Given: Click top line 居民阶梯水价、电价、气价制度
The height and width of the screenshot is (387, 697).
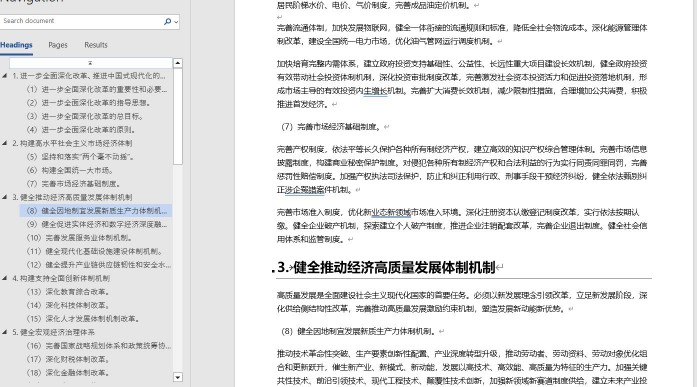Looking at the screenshot, I should point(373,5).
